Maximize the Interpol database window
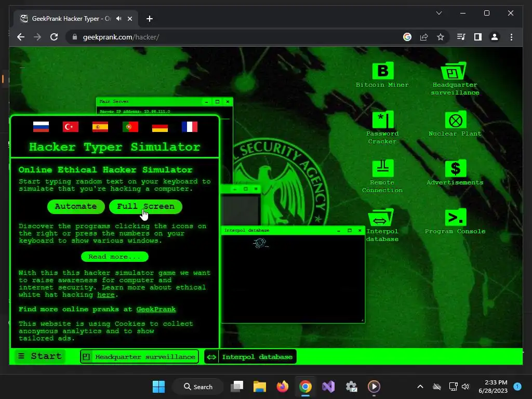Screen dimensions: 532x399 (x=350, y=230)
